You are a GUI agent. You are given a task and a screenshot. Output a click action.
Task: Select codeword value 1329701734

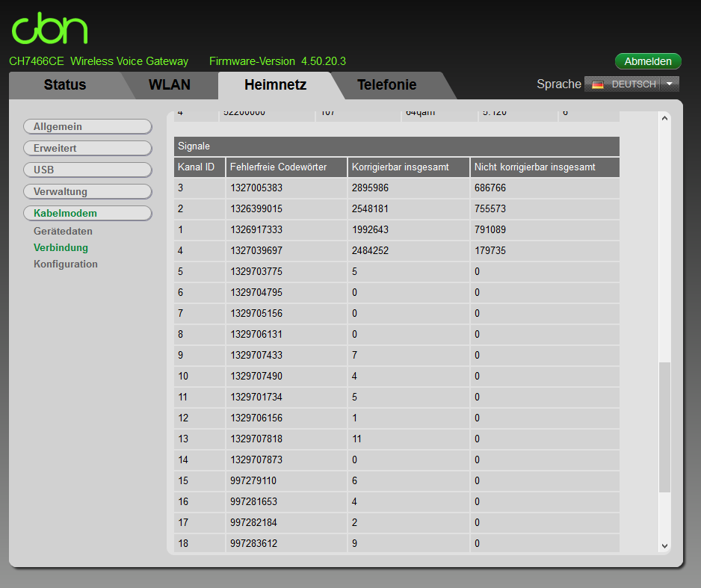256,397
